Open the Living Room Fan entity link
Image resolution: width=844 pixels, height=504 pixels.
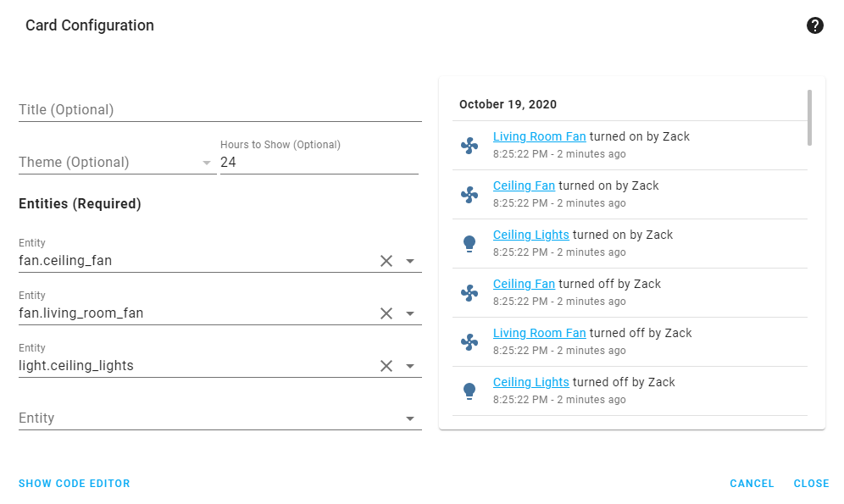[x=540, y=136]
